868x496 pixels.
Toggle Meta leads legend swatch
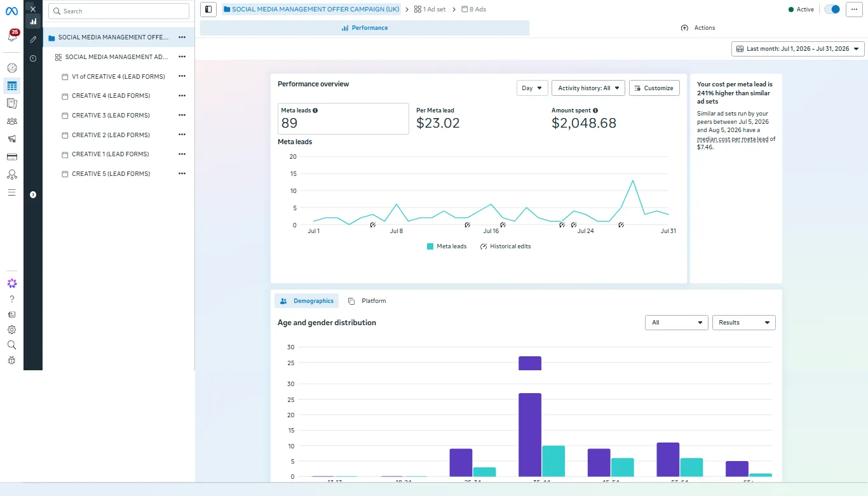click(x=430, y=246)
